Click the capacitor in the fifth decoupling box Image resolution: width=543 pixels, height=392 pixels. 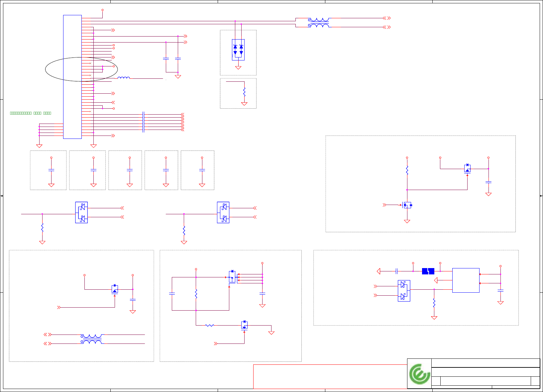[x=202, y=170]
